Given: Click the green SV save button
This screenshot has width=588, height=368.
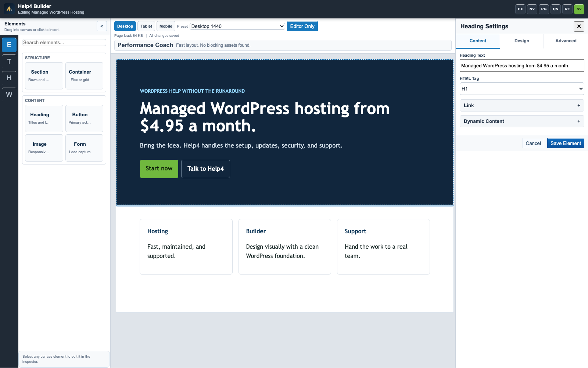Looking at the screenshot, I should pyautogui.click(x=579, y=9).
